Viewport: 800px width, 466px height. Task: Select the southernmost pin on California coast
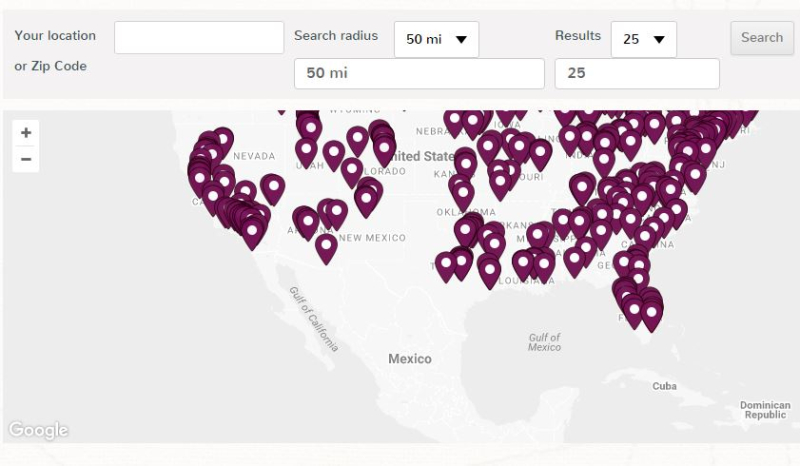coord(252,234)
